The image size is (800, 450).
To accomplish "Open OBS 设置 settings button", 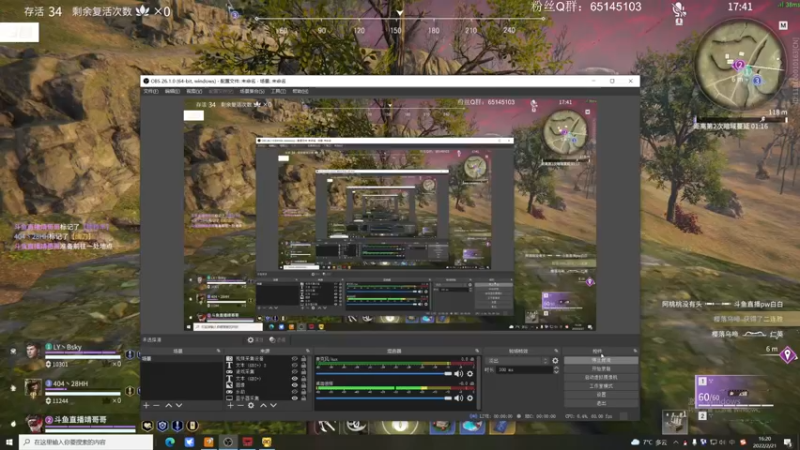I will click(x=601, y=395).
